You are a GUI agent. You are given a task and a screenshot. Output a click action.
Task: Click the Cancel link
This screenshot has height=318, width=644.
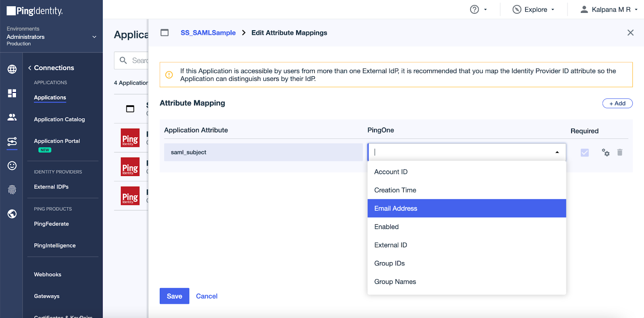click(x=206, y=296)
